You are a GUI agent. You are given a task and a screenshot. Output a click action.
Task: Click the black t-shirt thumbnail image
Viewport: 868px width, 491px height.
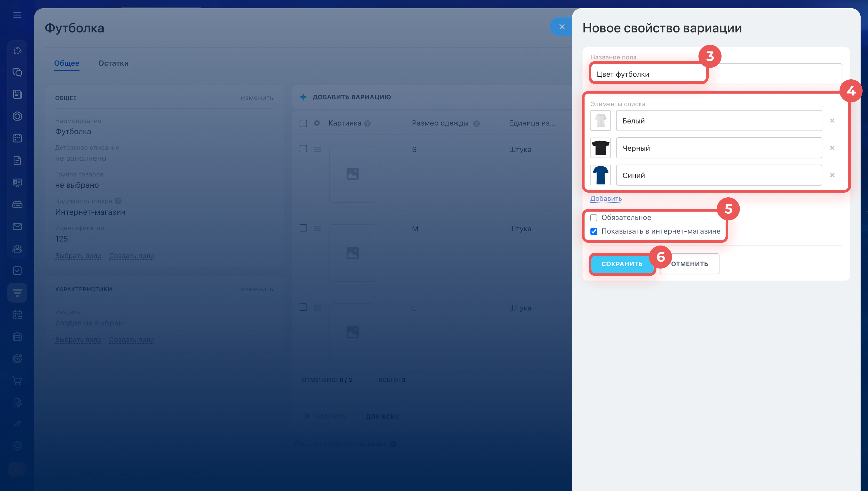pyautogui.click(x=600, y=148)
